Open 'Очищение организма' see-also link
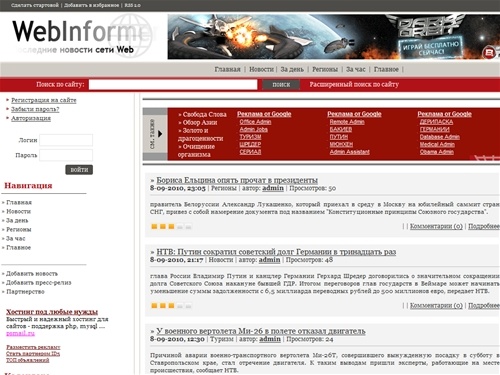The width and height of the screenshot is (500, 375). tap(196, 150)
